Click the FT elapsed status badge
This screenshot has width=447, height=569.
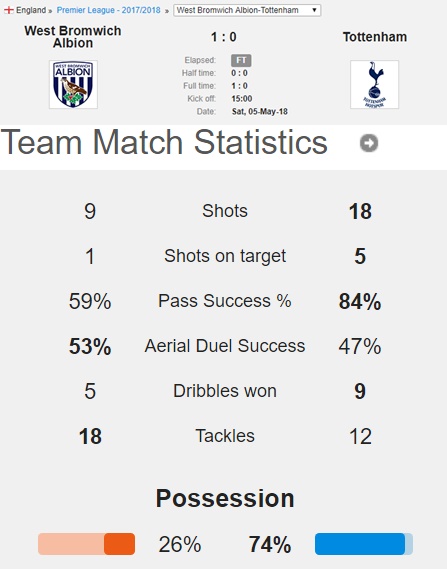point(241,60)
